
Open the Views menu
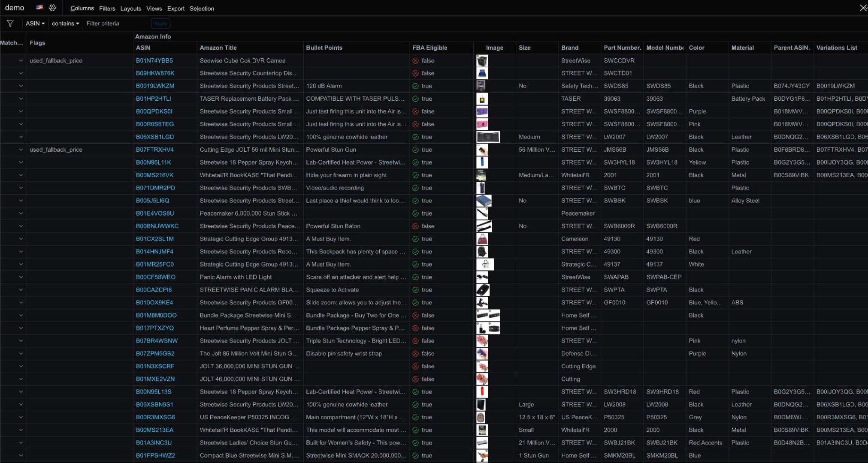(x=154, y=8)
